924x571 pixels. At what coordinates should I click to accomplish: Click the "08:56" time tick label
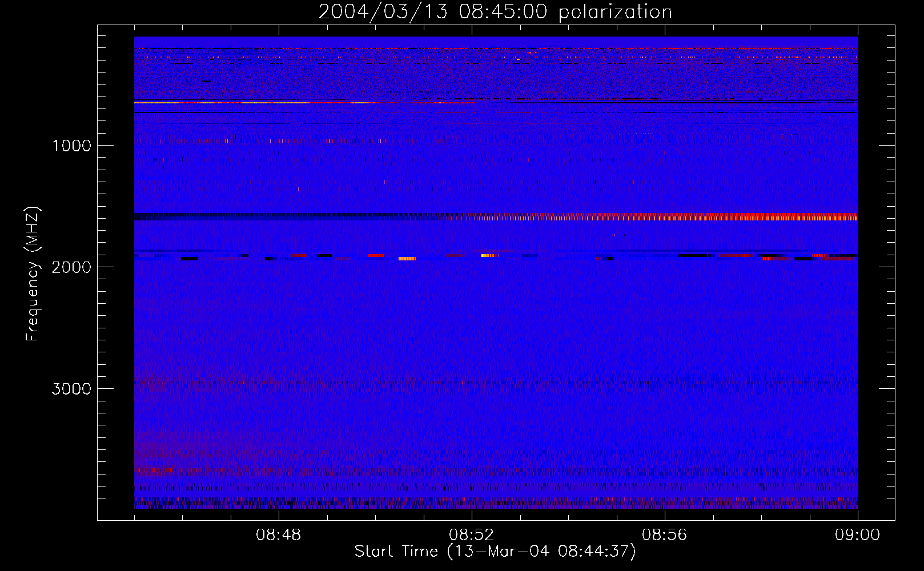pos(665,535)
